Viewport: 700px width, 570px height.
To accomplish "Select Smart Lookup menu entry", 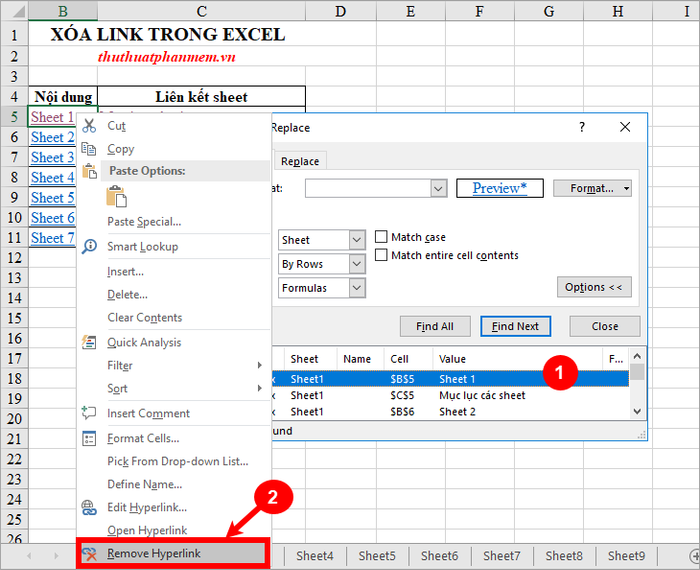I will pyautogui.click(x=174, y=246).
